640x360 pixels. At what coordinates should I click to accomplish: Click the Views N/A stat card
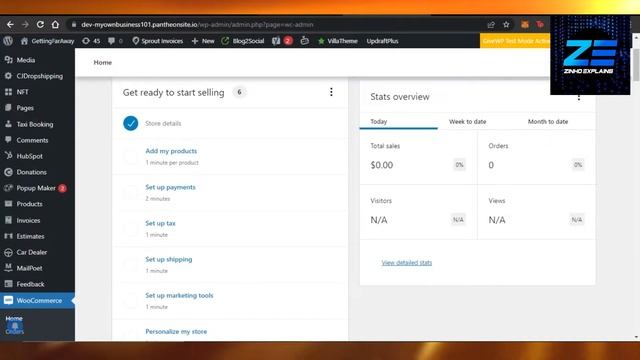click(x=536, y=212)
